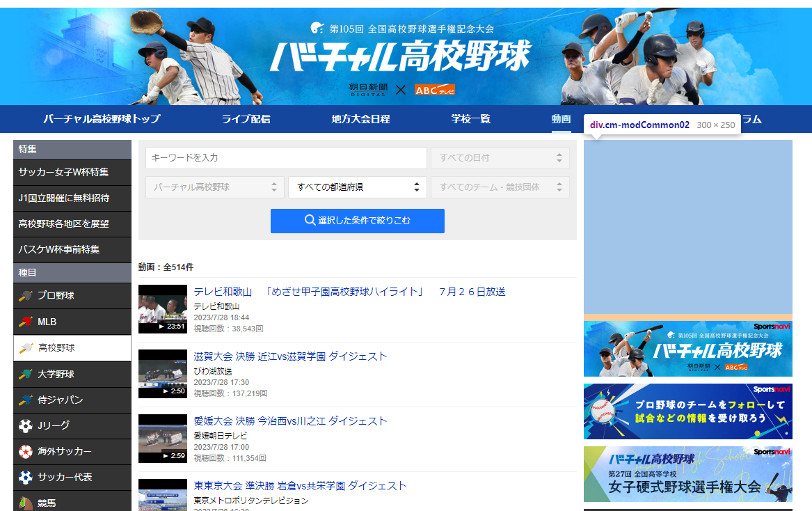
Task: Click the 視聴回数：38,543回 text
Action: (x=228, y=329)
